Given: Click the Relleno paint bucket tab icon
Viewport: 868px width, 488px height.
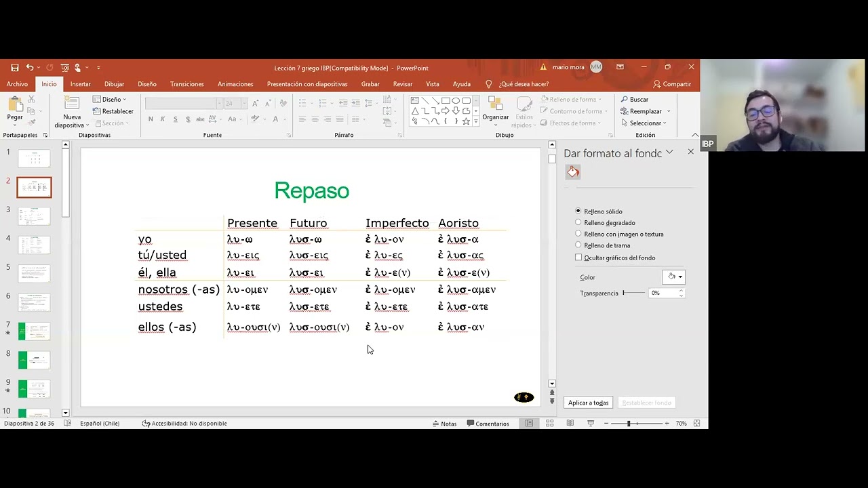Looking at the screenshot, I should (573, 172).
